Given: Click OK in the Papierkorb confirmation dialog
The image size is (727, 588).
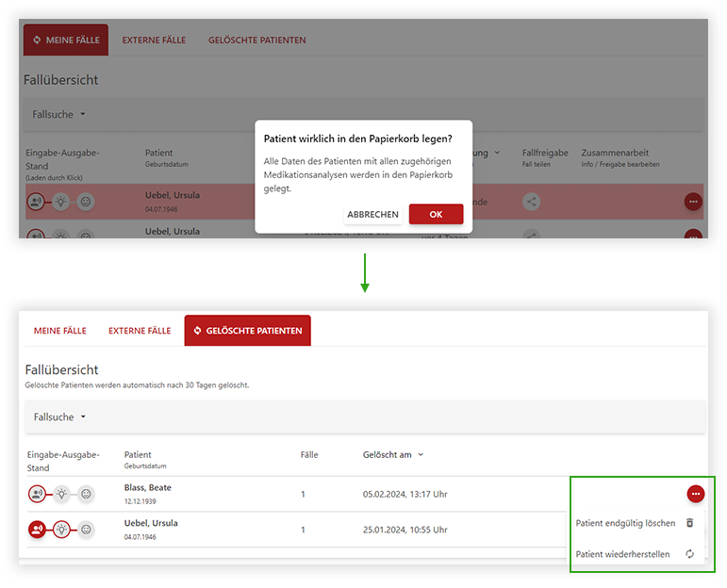Looking at the screenshot, I should click(436, 214).
